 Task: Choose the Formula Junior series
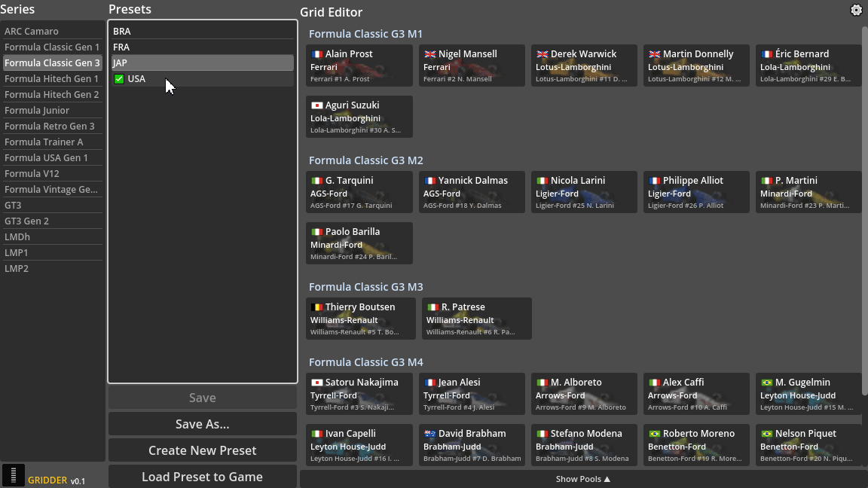52,111
